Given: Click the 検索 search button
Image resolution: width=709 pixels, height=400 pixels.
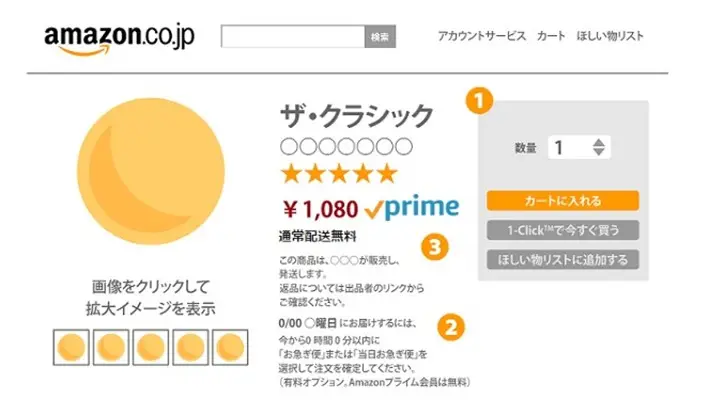Looking at the screenshot, I should 380,36.
